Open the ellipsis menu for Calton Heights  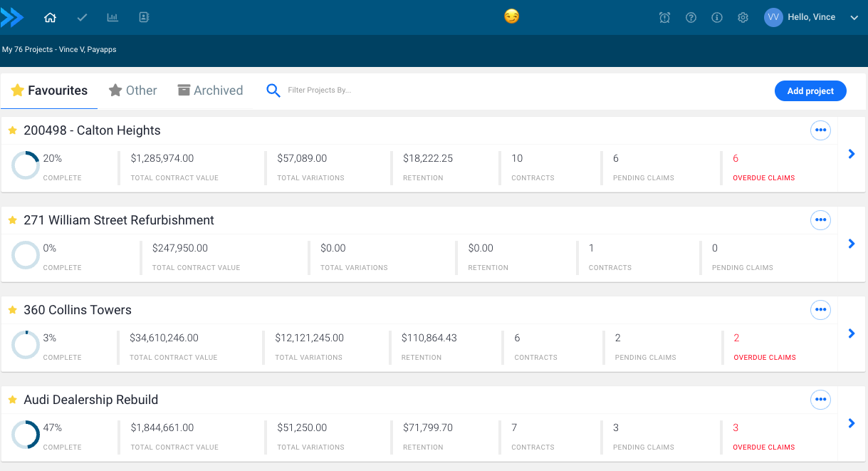point(820,130)
